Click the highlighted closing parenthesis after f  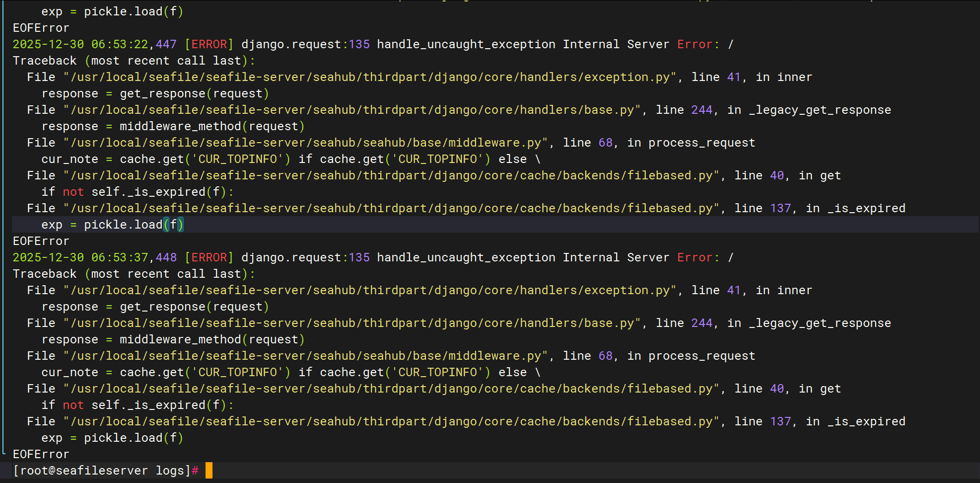(181, 225)
